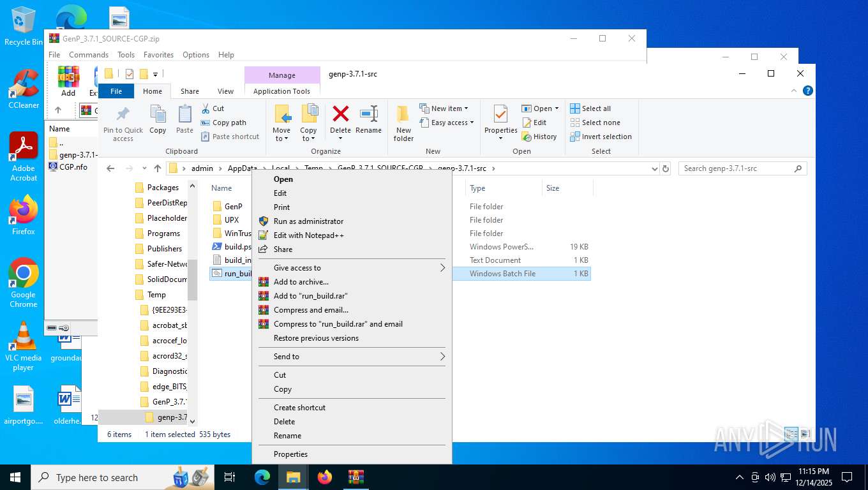Select the Publishers folder in tree
868x490 pixels.
coord(165,249)
